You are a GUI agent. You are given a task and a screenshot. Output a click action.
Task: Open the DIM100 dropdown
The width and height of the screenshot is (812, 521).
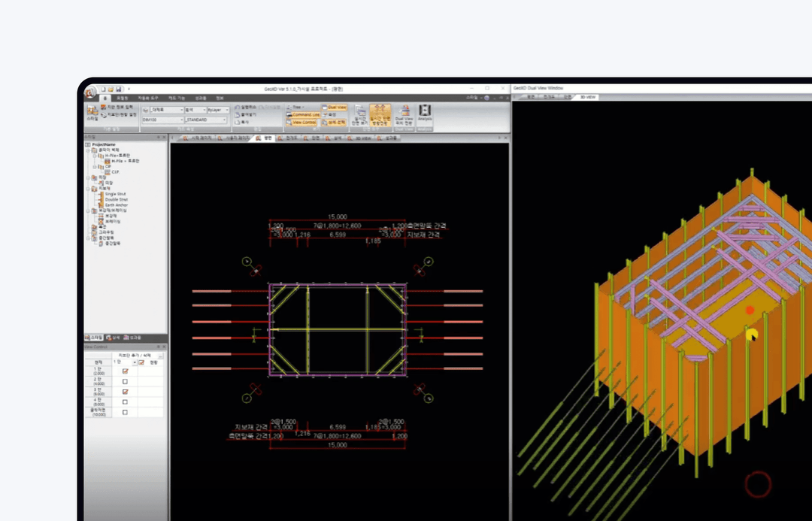pos(162,120)
